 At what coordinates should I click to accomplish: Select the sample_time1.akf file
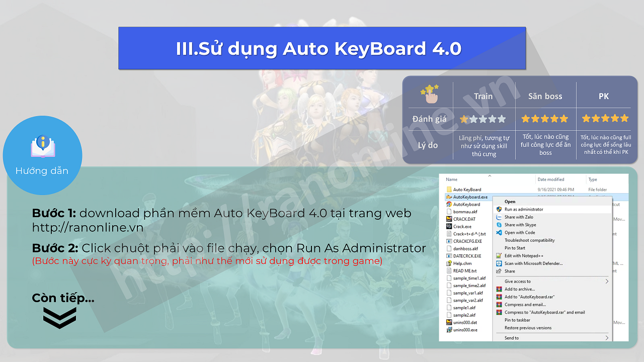click(x=469, y=278)
